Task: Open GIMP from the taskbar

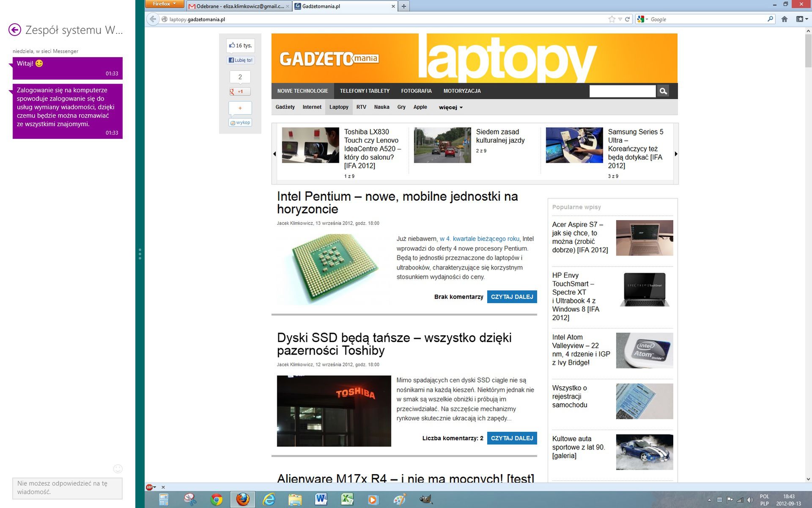Action: pyautogui.click(x=425, y=500)
